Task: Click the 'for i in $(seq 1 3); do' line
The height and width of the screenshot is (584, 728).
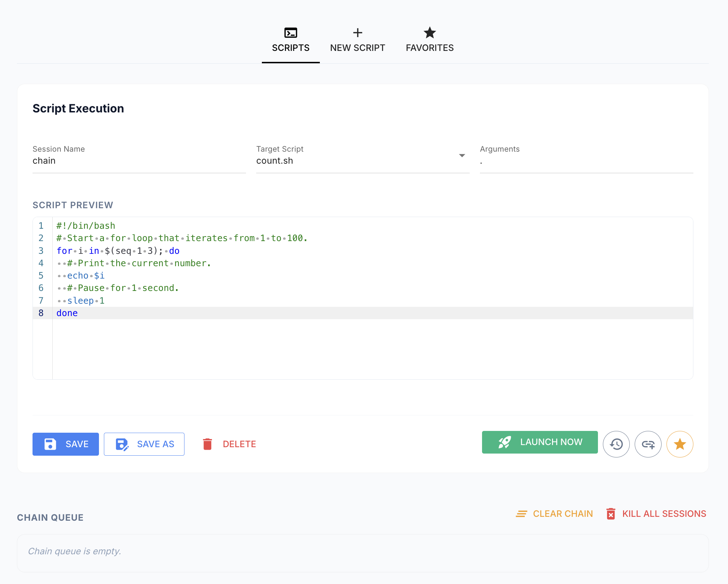Action: tap(118, 251)
